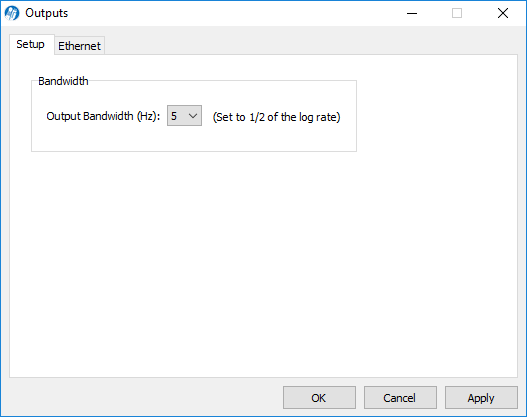Minimize the Outputs dialog window

click(412, 13)
